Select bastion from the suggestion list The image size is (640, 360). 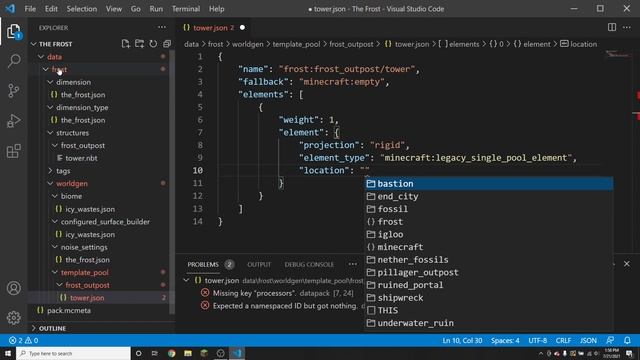[x=489, y=184]
